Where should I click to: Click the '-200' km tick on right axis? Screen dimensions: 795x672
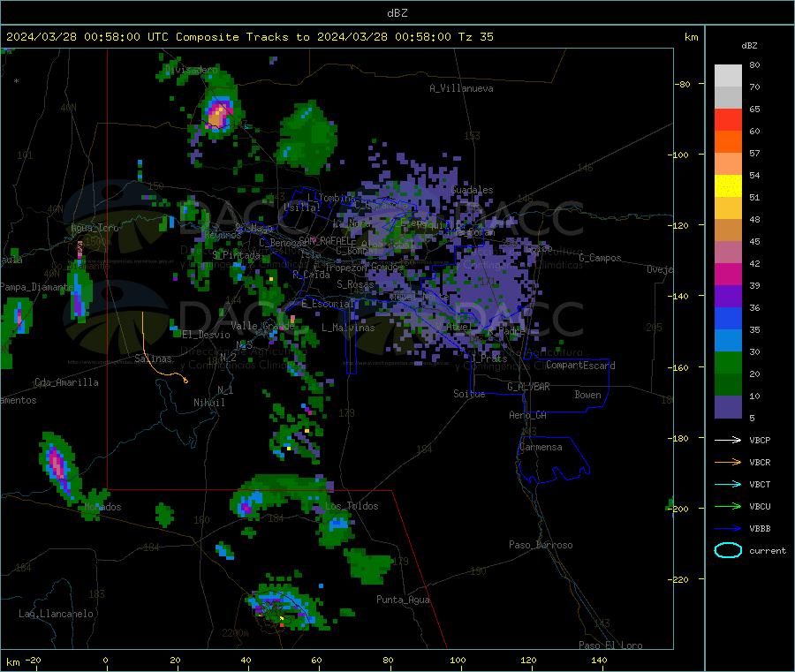(x=679, y=509)
